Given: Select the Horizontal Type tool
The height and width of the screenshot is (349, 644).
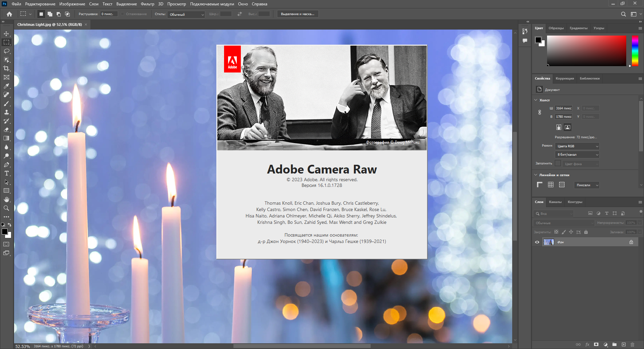Looking at the screenshot, I should coord(6,173).
